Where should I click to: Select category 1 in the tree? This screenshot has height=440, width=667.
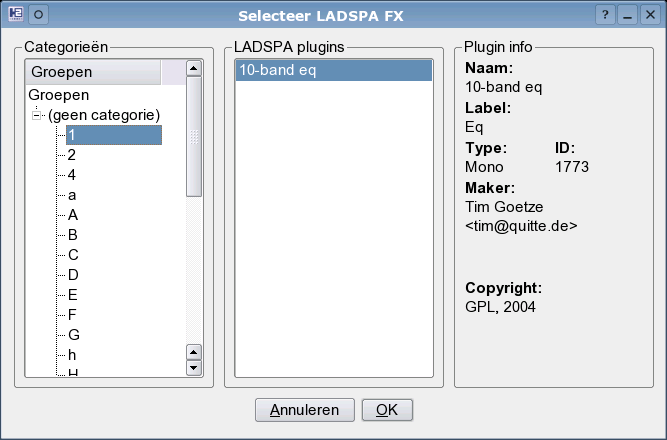tap(114, 135)
